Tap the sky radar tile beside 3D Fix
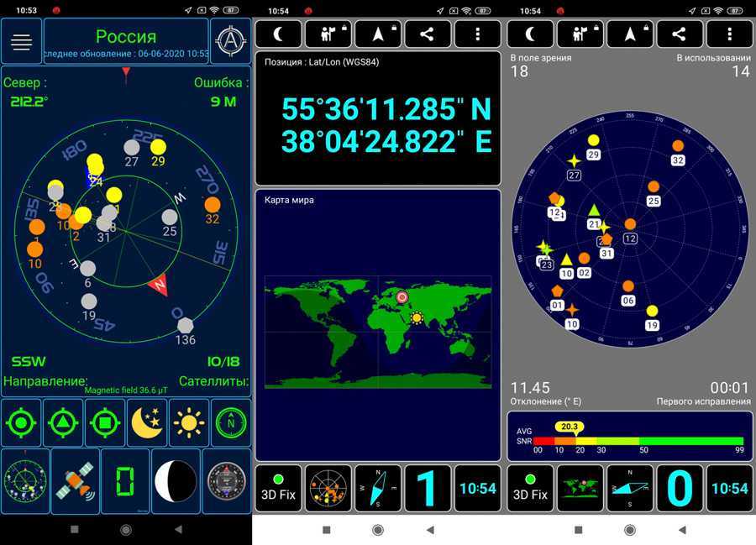 coord(328,488)
